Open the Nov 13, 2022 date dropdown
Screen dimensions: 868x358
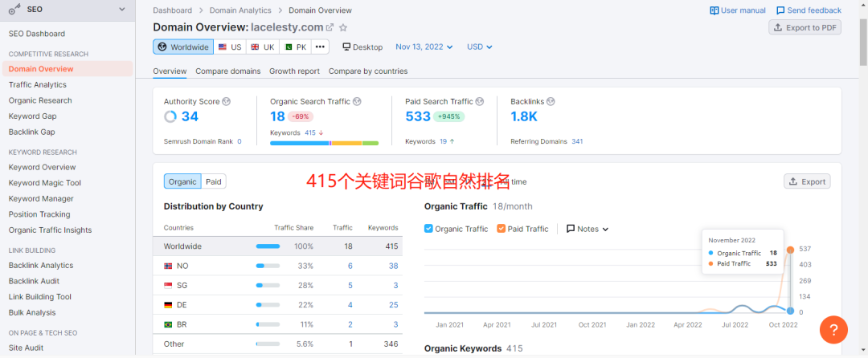(424, 47)
